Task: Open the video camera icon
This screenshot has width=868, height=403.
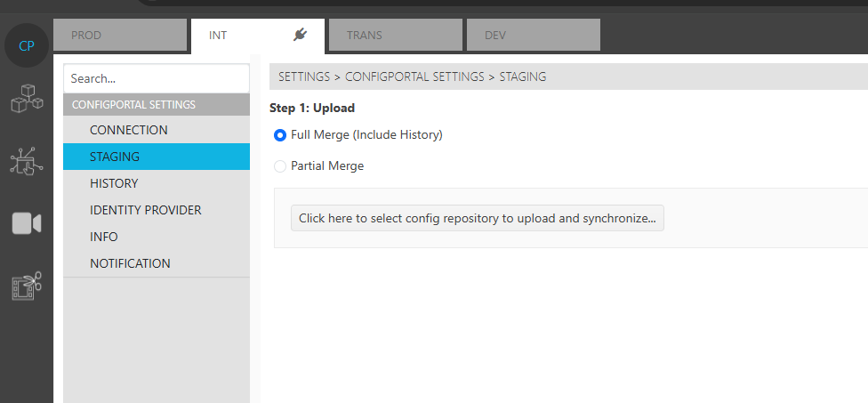Action: (27, 223)
